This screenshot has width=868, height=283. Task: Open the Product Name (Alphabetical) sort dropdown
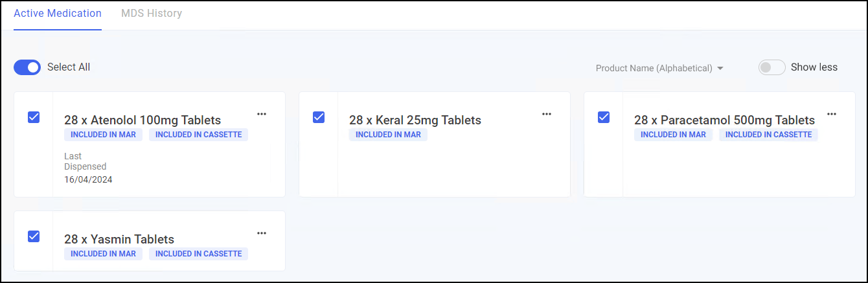point(654,68)
